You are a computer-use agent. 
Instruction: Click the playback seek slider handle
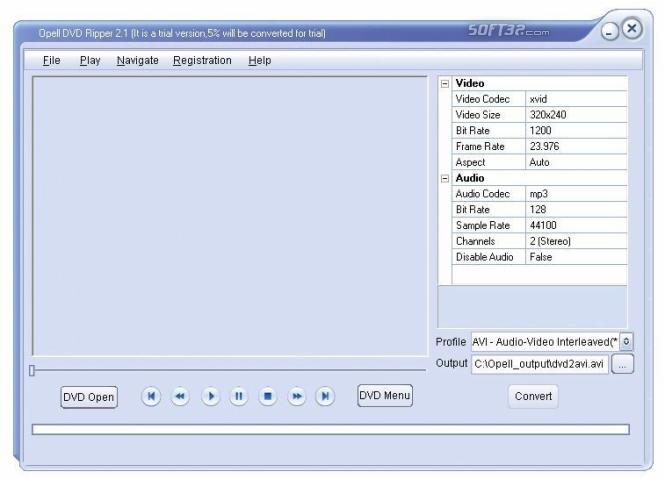click(32, 370)
